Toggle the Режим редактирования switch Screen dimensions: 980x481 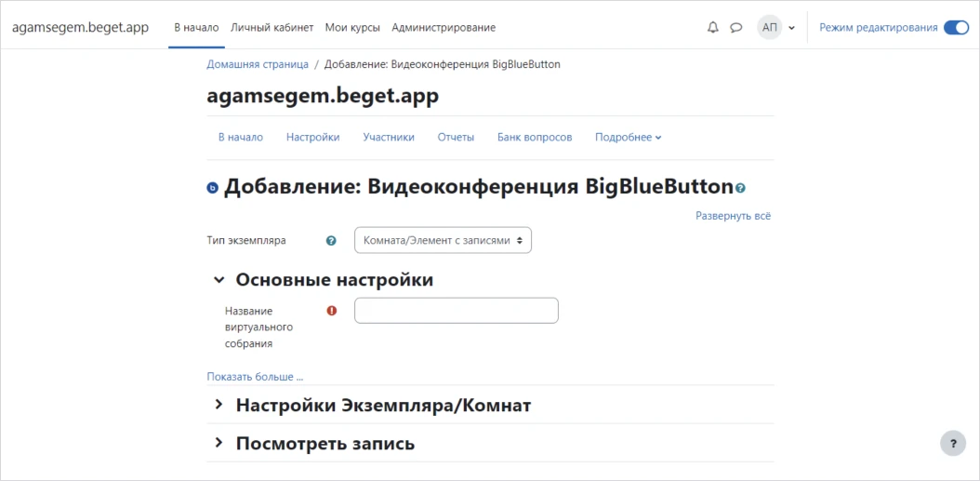click(956, 28)
